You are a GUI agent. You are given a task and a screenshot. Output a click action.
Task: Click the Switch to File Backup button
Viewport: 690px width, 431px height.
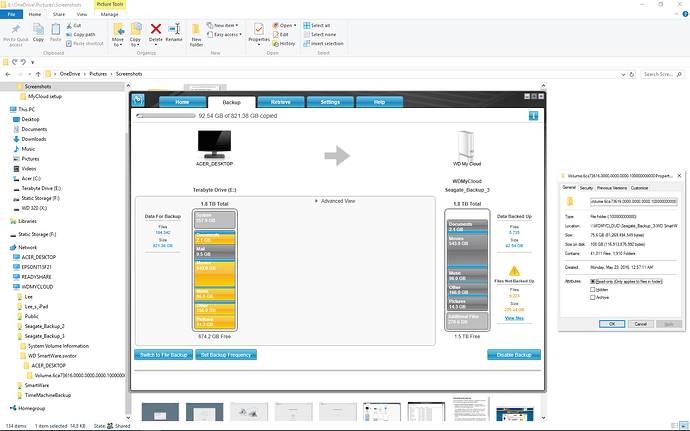pos(164,355)
